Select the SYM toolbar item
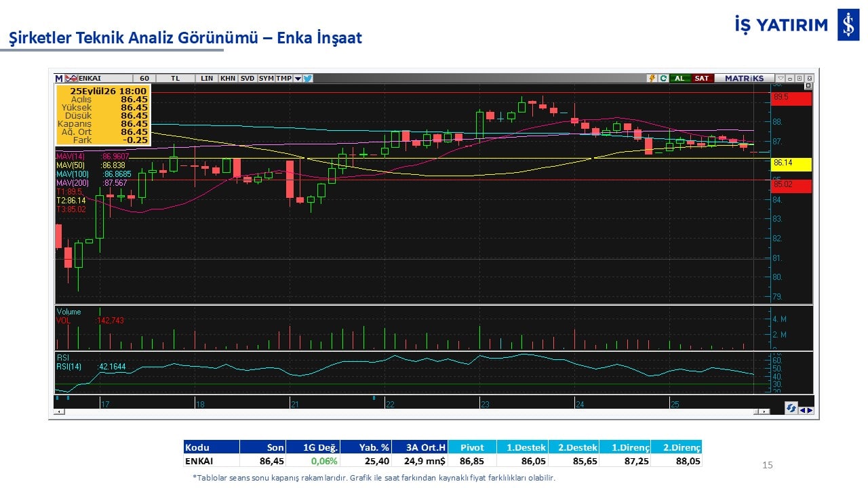868x488 pixels. pos(267,79)
